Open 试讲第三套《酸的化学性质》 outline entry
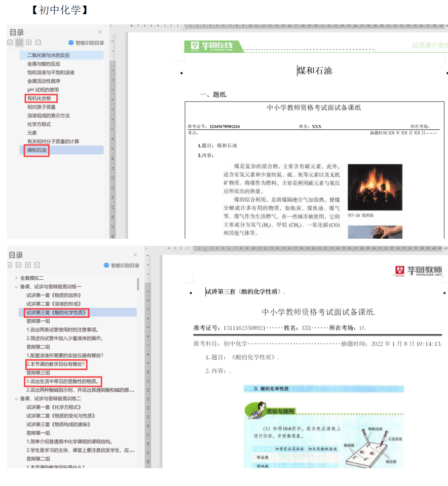The width and height of the screenshot is (448, 486). click(57, 313)
